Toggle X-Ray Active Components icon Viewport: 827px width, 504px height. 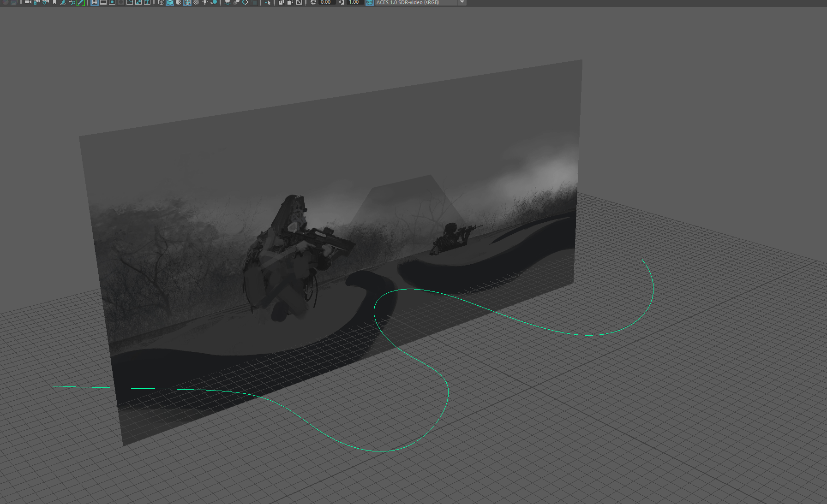pos(290,2)
